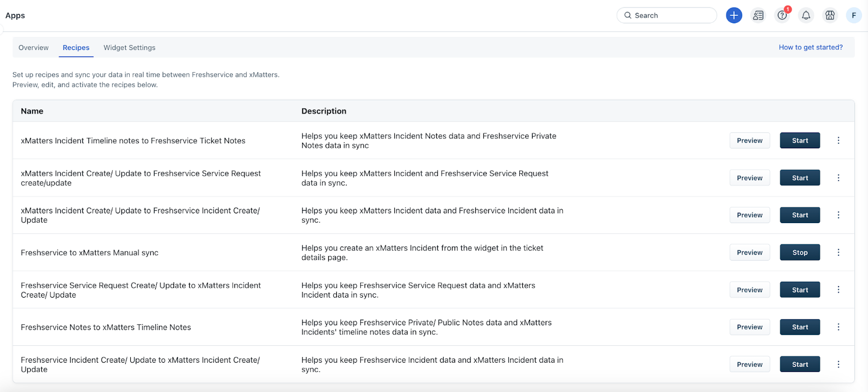Start the xMatters Incident to Freshservice Incident recipe
868x392 pixels.
800,215
